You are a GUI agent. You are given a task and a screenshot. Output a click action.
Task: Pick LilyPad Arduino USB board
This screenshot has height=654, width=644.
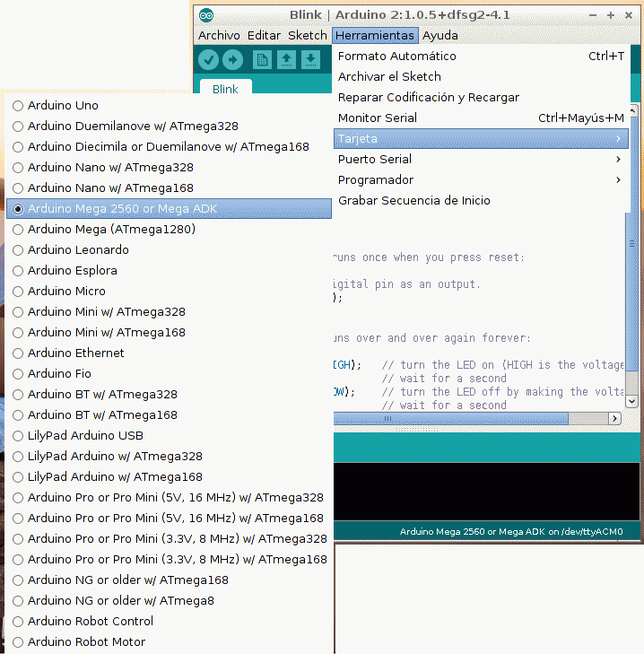(x=85, y=436)
